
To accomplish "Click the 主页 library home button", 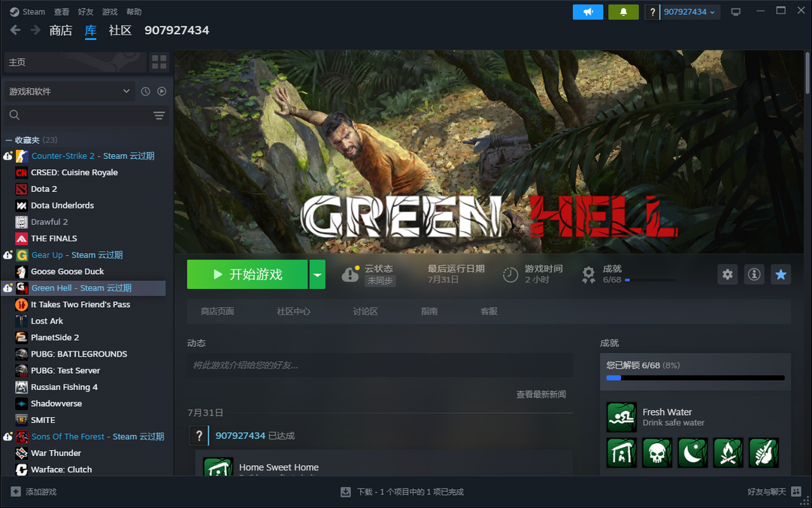I will (x=76, y=62).
